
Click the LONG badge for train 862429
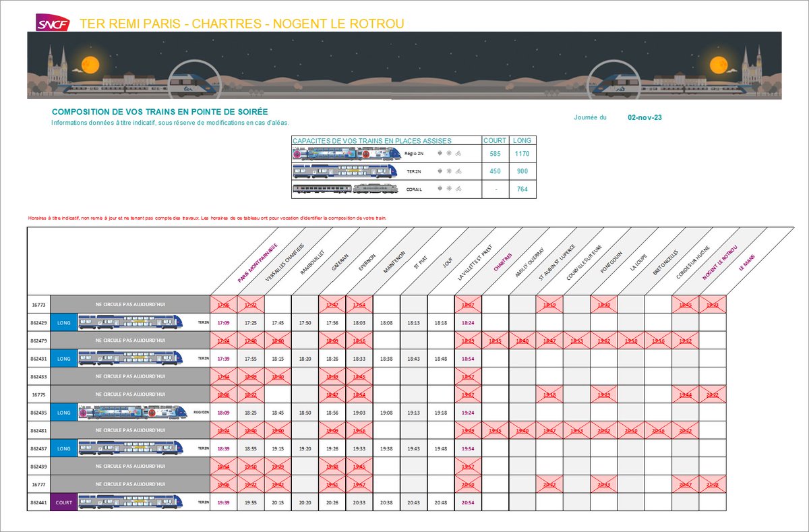(x=64, y=322)
